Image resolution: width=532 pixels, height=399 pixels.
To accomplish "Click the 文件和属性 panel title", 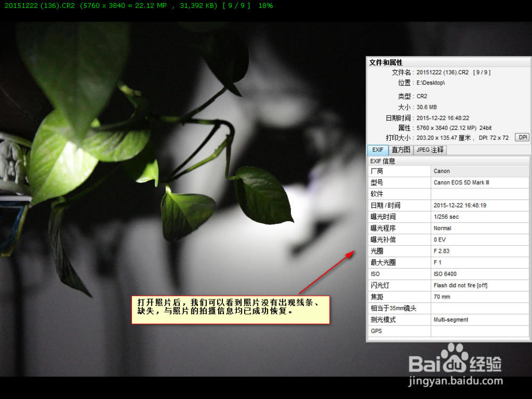I will (x=386, y=62).
